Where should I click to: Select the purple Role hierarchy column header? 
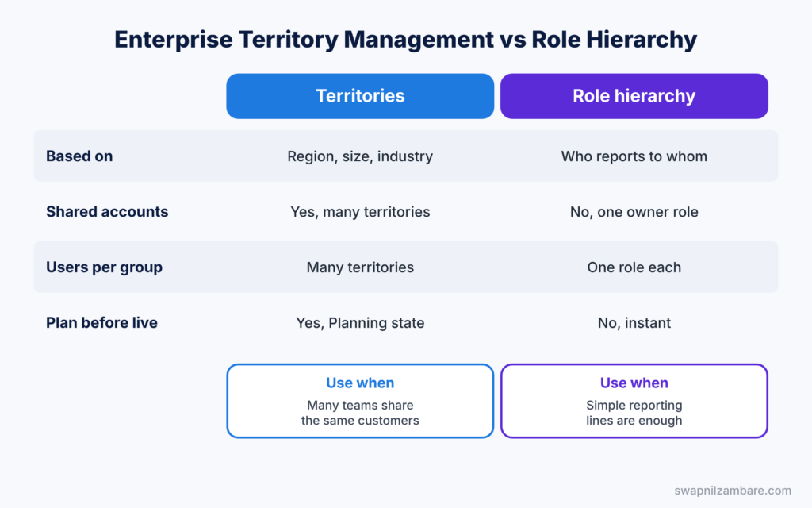pos(634,96)
